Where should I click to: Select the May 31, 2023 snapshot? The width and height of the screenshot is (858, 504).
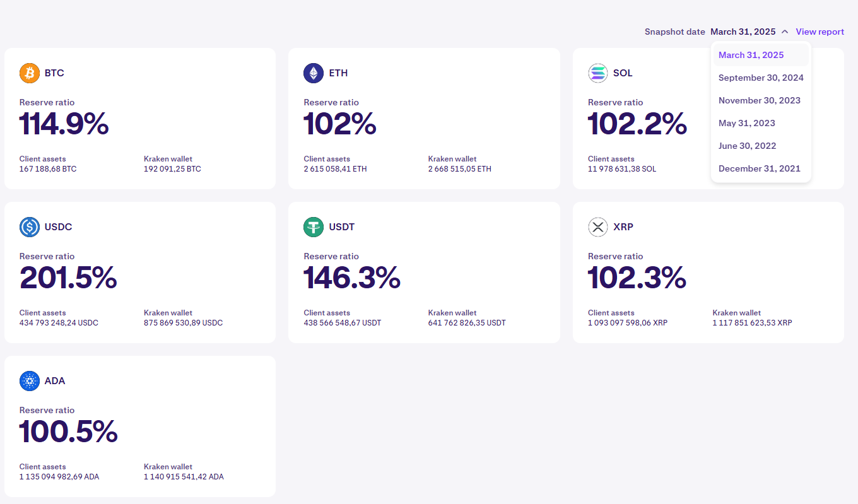coord(761,123)
